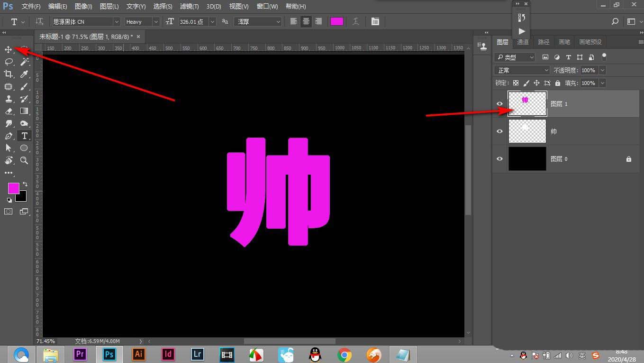
Task: Center align text
Action: coord(306,21)
